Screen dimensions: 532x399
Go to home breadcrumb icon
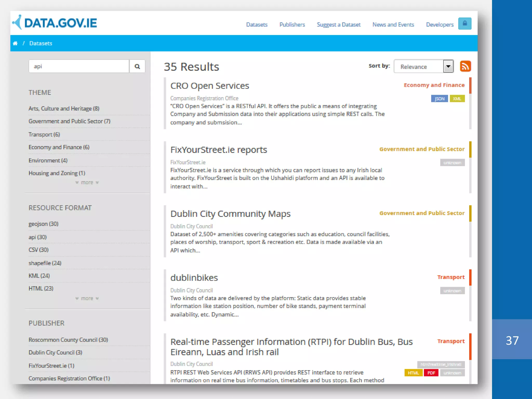pos(15,43)
